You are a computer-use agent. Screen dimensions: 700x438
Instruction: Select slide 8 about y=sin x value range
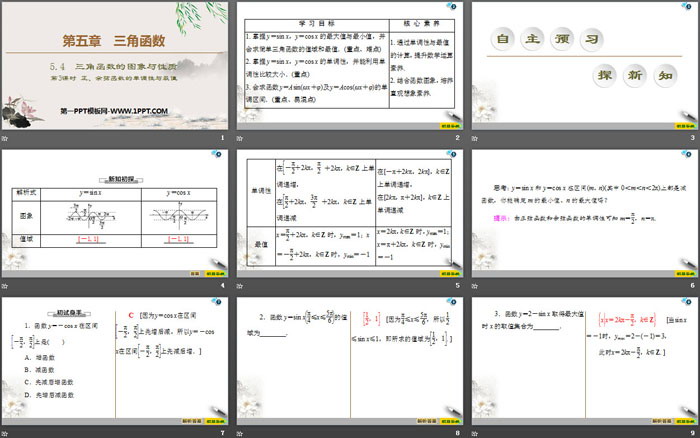349,362
